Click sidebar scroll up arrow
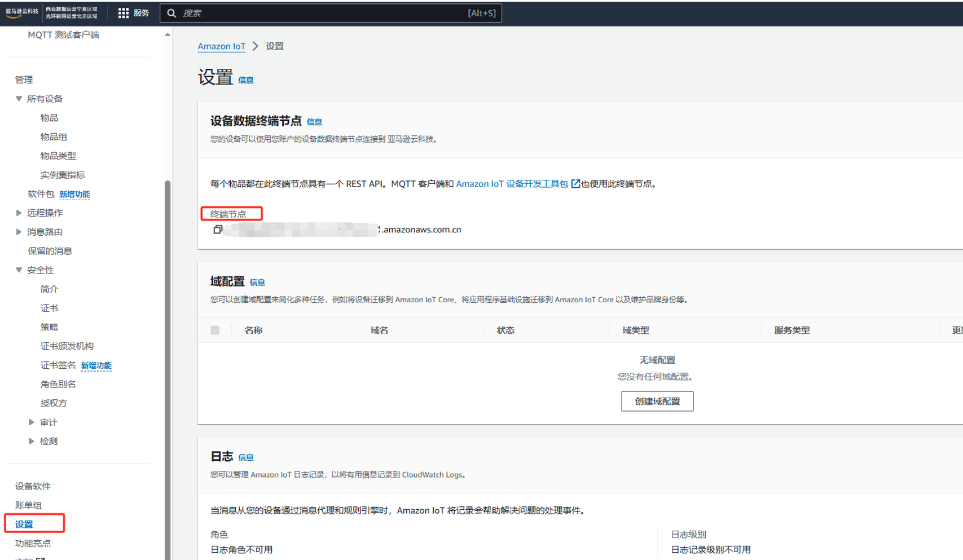963x560 pixels. 168,35
